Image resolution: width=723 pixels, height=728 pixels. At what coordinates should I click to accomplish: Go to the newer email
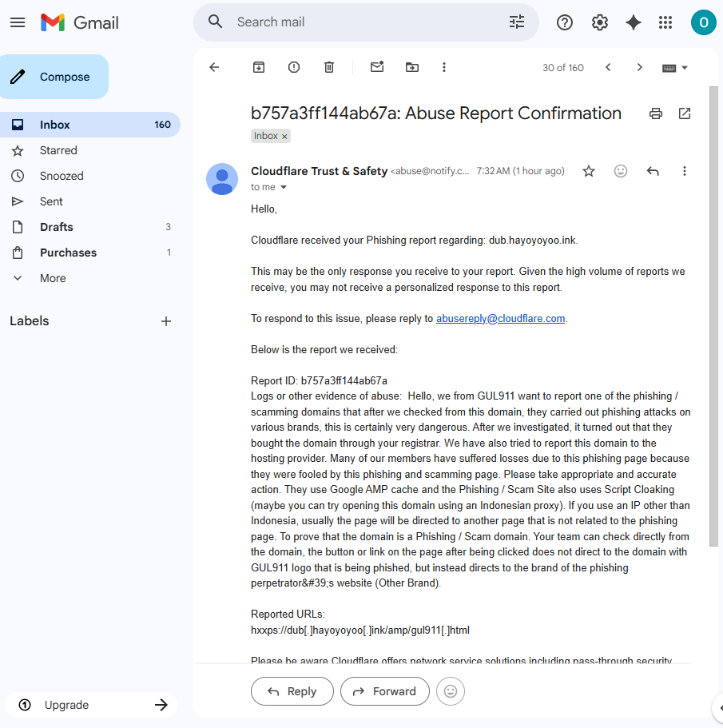(608, 67)
